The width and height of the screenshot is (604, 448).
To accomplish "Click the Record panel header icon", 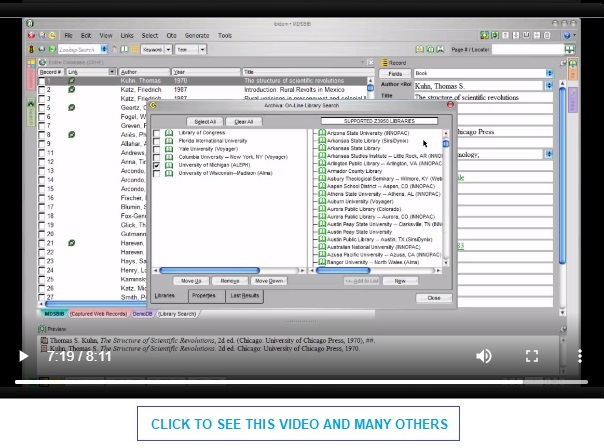I will coord(384,63).
